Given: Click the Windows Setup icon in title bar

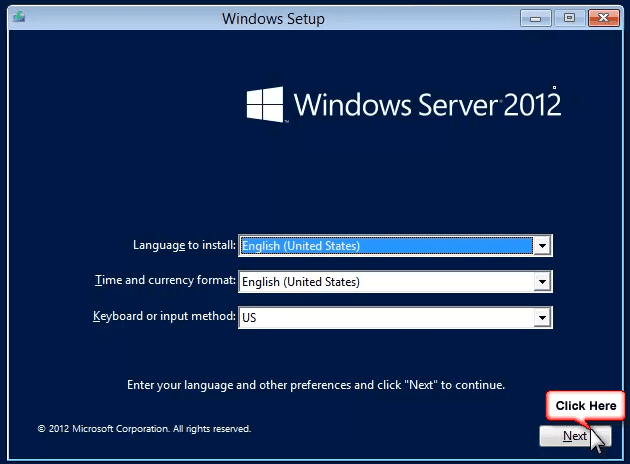Looking at the screenshot, I should (19, 18).
